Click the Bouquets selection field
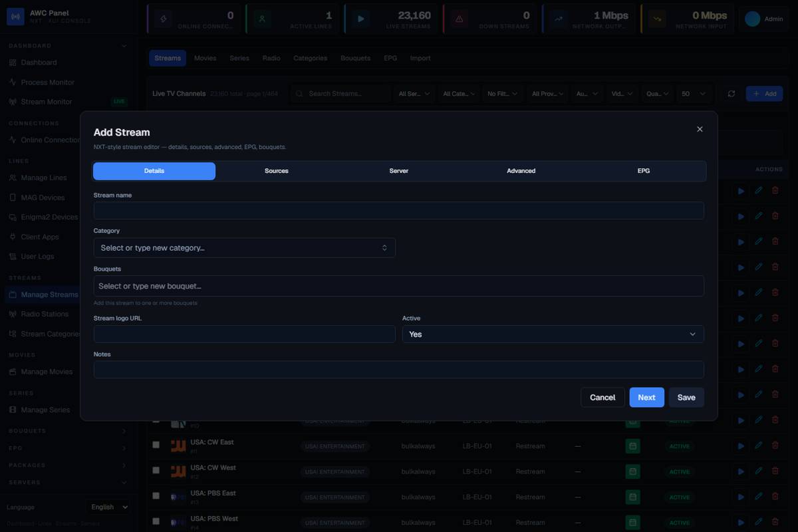 399,286
